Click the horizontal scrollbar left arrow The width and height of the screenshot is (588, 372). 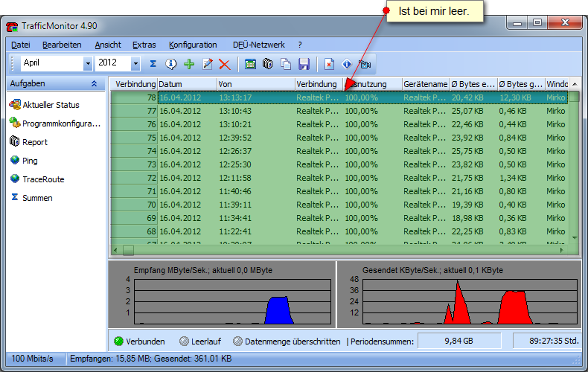(x=115, y=250)
